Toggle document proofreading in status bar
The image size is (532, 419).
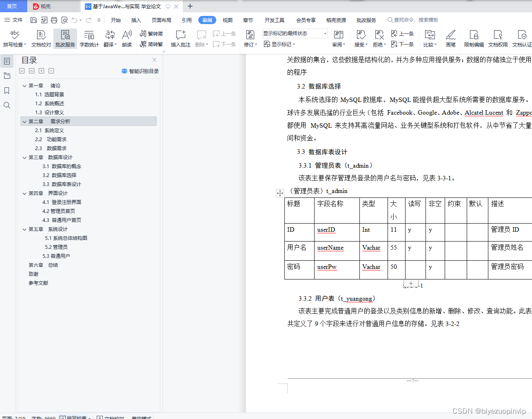click(x=111, y=417)
